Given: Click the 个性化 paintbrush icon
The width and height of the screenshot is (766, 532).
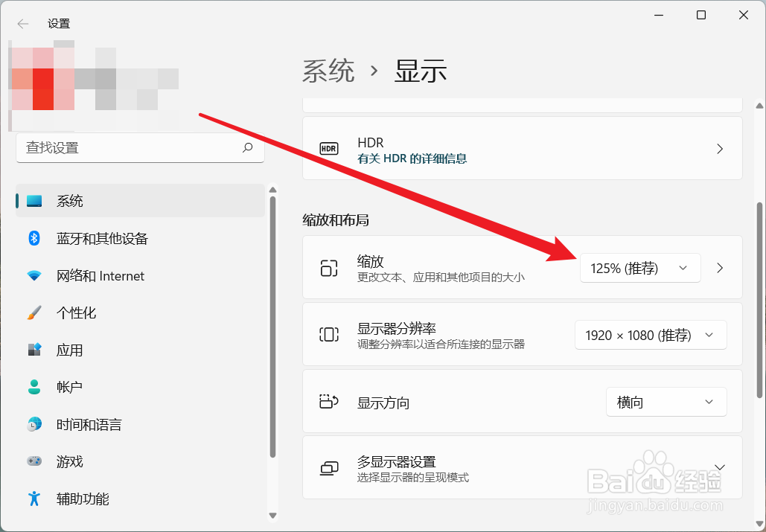Looking at the screenshot, I should (34, 313).
